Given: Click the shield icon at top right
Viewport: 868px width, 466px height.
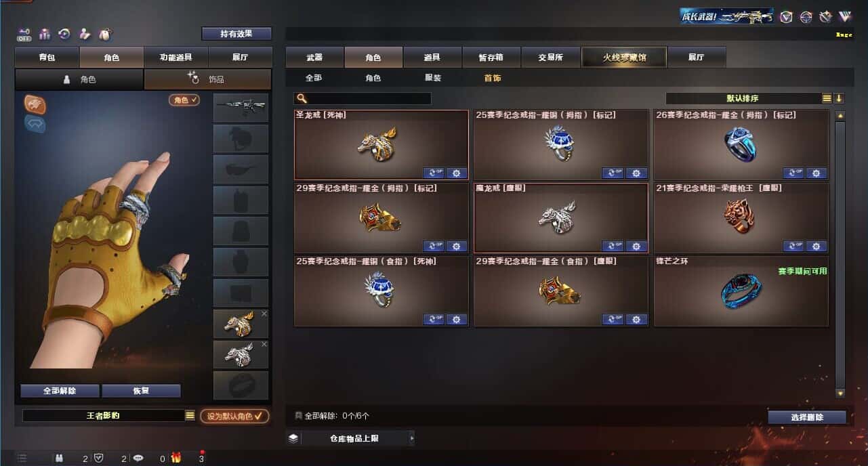Looking at the screenshot, I should coord(786,17).
